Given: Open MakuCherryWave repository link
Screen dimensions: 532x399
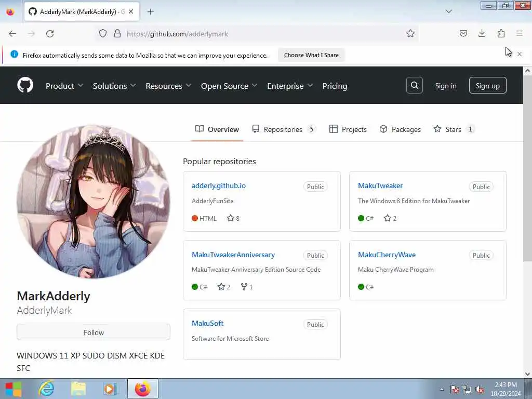Looking at the screenshot, I should tap(387, 255).
